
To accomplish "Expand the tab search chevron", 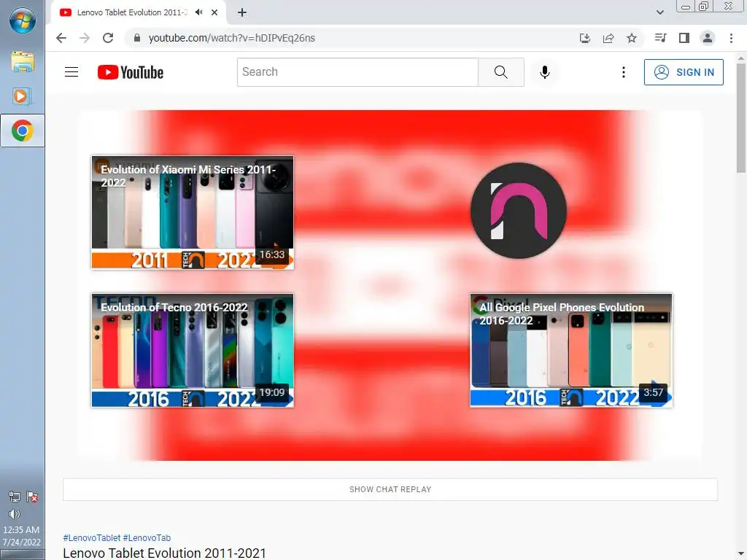I will (659, 12).
